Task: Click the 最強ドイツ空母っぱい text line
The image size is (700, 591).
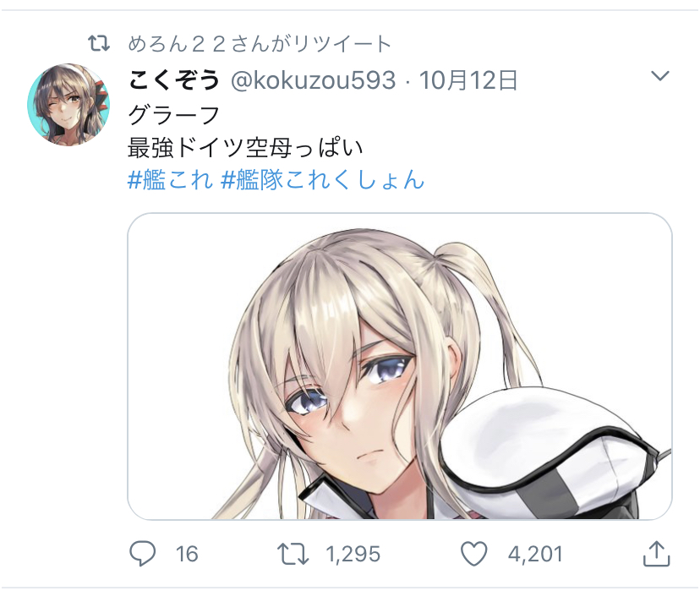Action: 245,148
